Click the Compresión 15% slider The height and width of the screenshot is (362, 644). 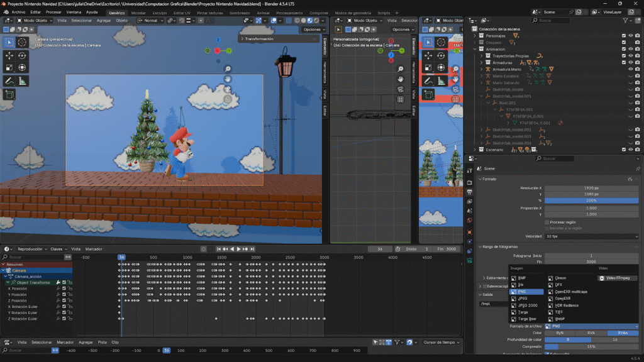click(x=591, y=346)
